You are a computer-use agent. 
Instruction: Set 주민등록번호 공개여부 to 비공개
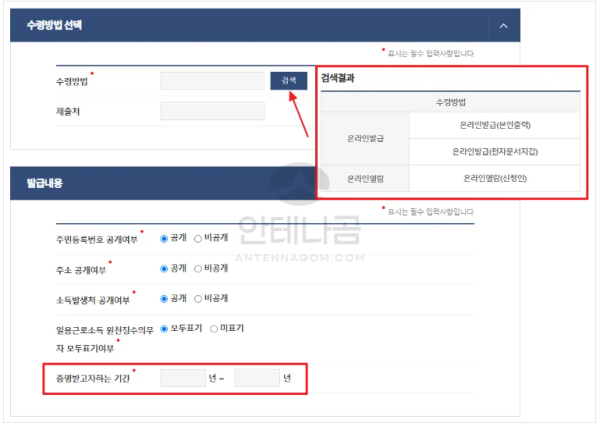(x=198, y=239)
